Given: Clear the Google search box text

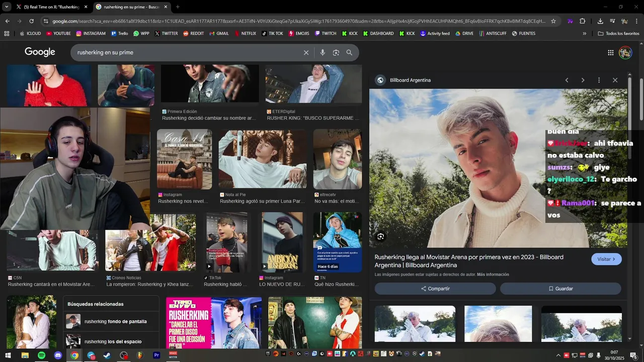Looking at the screenshot, I should click(x=306, y=52).
